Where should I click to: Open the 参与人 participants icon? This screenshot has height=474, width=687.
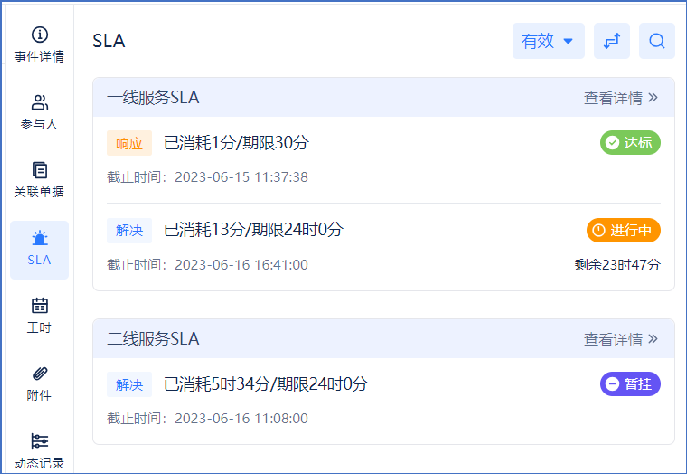point(40,102)
